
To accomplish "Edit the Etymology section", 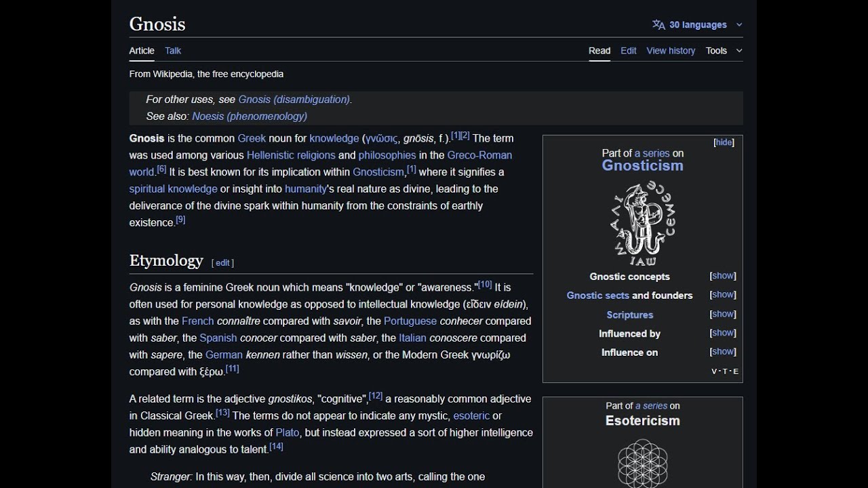I will (x=222, y=263).
